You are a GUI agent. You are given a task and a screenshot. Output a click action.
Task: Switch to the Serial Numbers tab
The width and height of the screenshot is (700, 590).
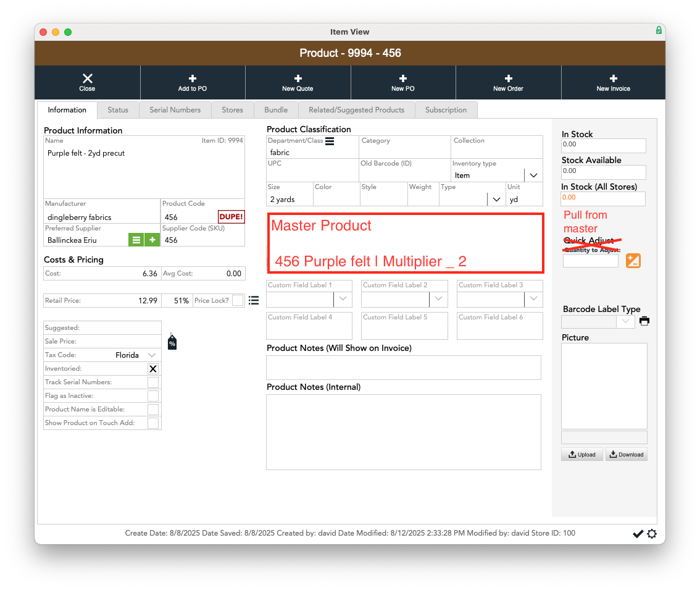[x=175, y=110]
